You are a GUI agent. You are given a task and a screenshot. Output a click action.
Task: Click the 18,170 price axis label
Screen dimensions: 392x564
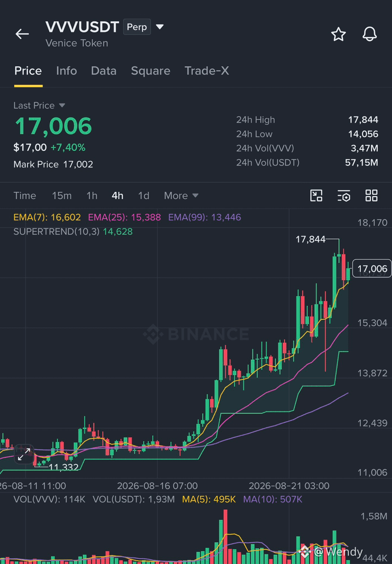pyautogui.click(x=372, y=223)
